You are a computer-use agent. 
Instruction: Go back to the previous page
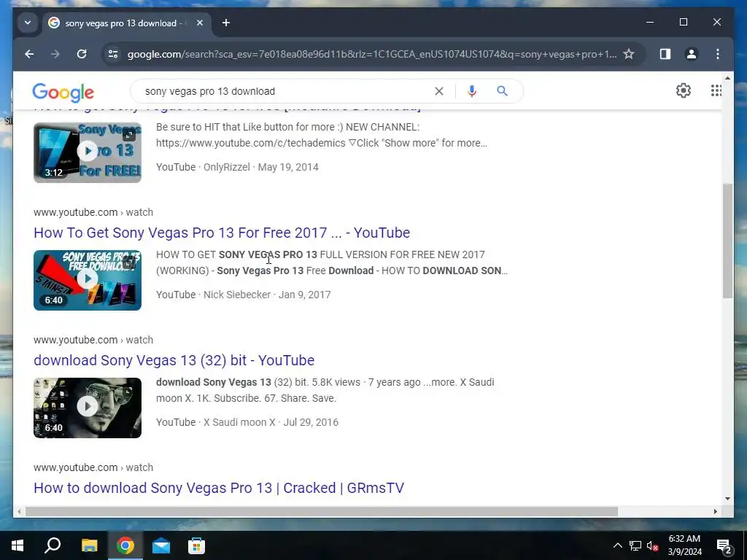(29, 54)
